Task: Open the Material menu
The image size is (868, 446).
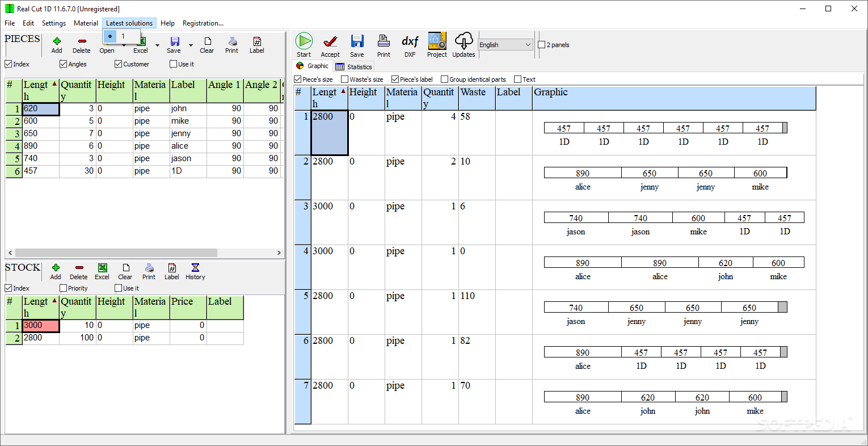Action: [x=86, y=23]
